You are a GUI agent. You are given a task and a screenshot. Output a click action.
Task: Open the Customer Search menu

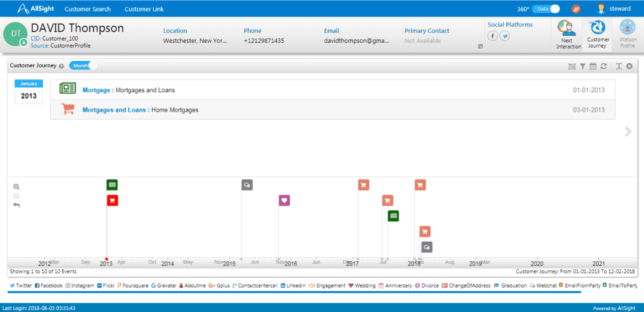88,9
